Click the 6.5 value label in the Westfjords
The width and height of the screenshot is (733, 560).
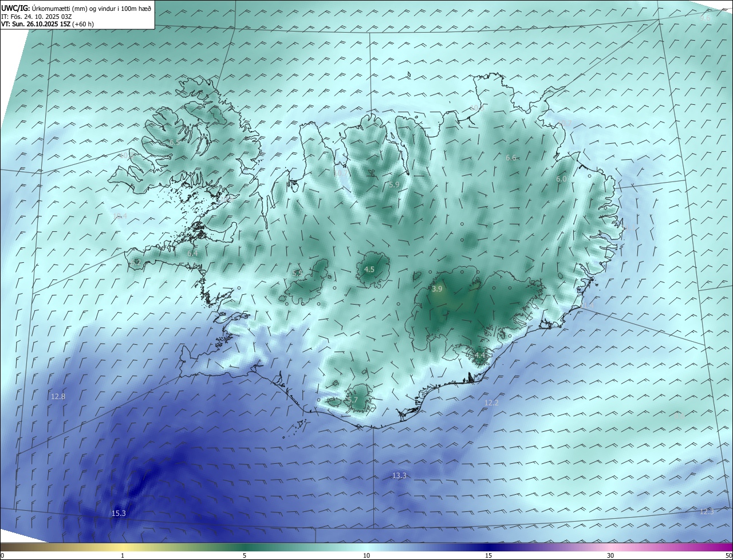click(x=174, y=142)
